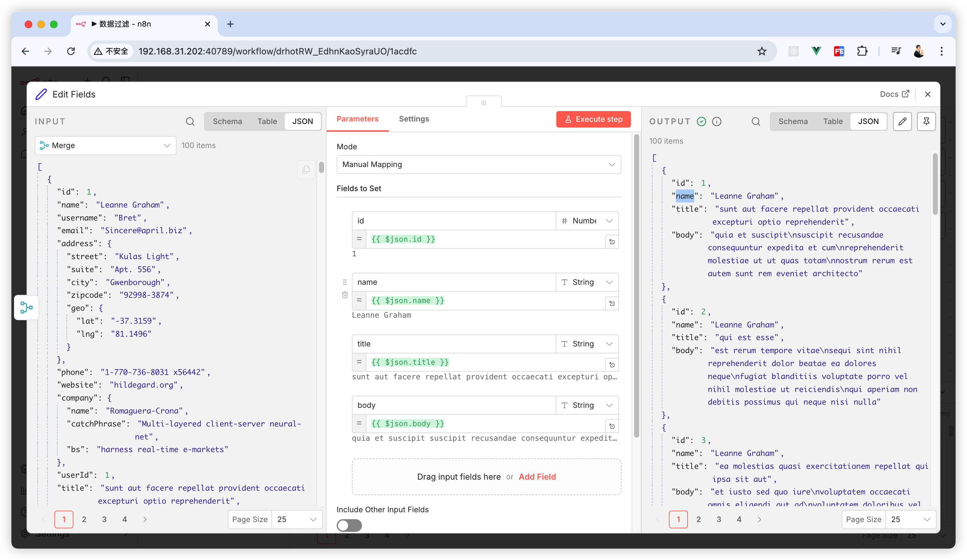Image resolution: width=967 pixels, height=560 pixels.
Task: Click the title field name input
Action: click(453, 344)
